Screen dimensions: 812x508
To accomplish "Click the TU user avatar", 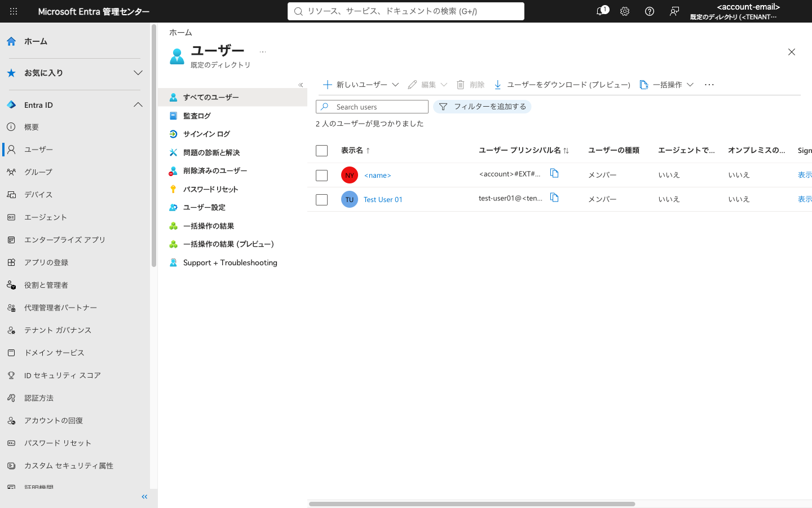I will click(350, 199).
